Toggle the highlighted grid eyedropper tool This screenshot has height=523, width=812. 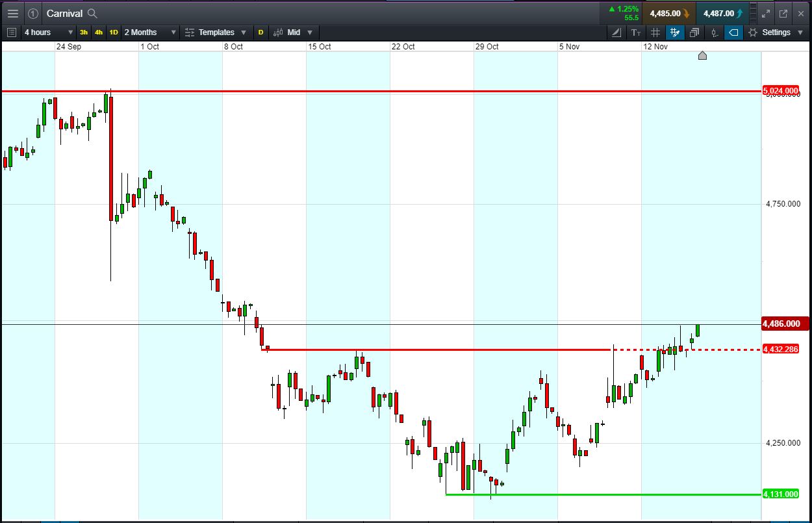674,32
